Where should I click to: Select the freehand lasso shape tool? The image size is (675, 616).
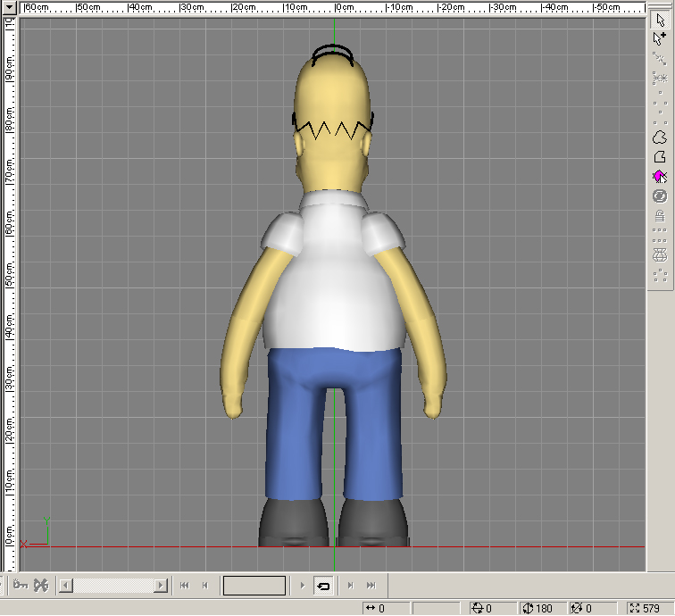click(x=660, y=137)
